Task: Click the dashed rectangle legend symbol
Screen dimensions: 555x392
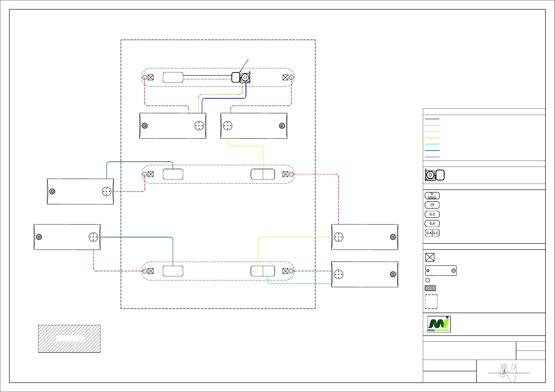Action: coord(431,301)
